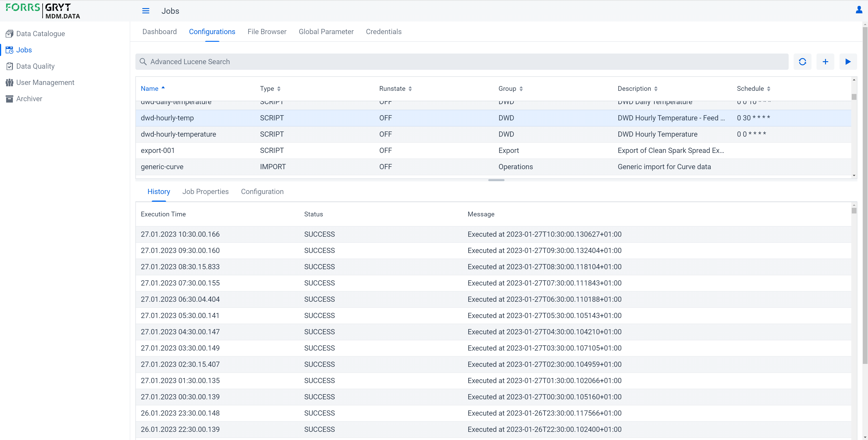Switch to the Dashboard tab
This screenshot has height=440, width=868.
159,32
